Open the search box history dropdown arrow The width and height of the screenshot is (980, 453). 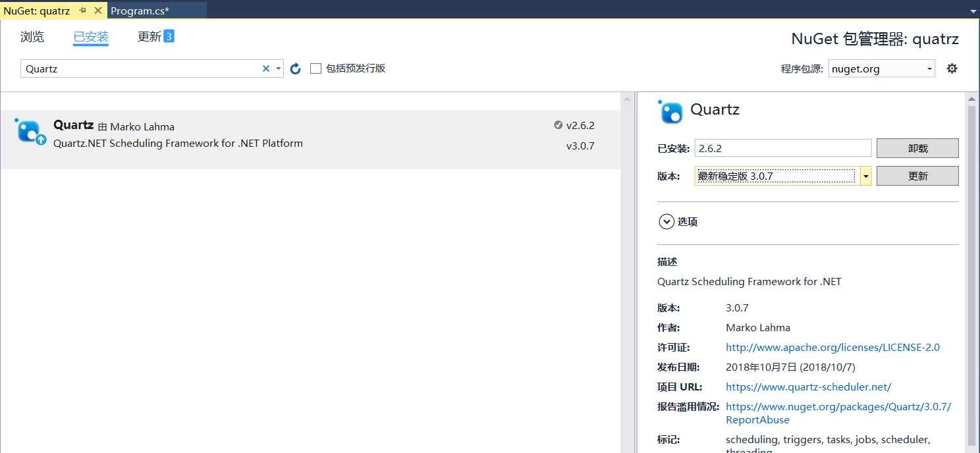(x=278, y=68)
